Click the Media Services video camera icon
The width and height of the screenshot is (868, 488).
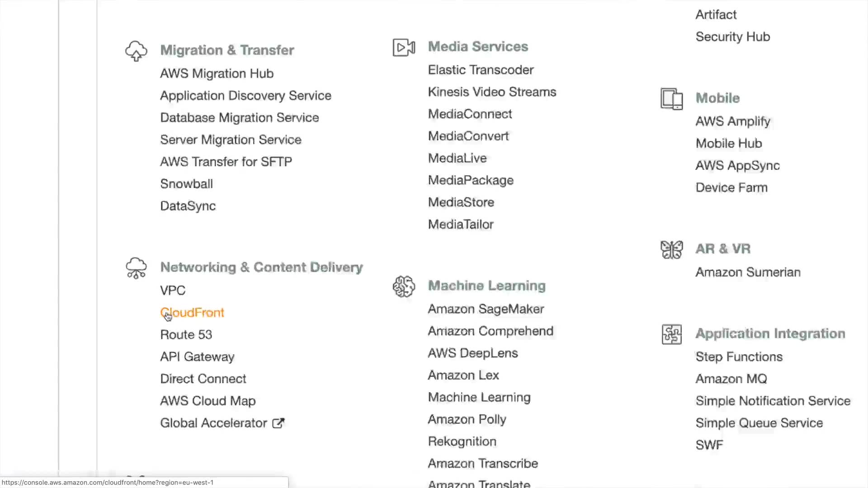click(x=404, y=47)
